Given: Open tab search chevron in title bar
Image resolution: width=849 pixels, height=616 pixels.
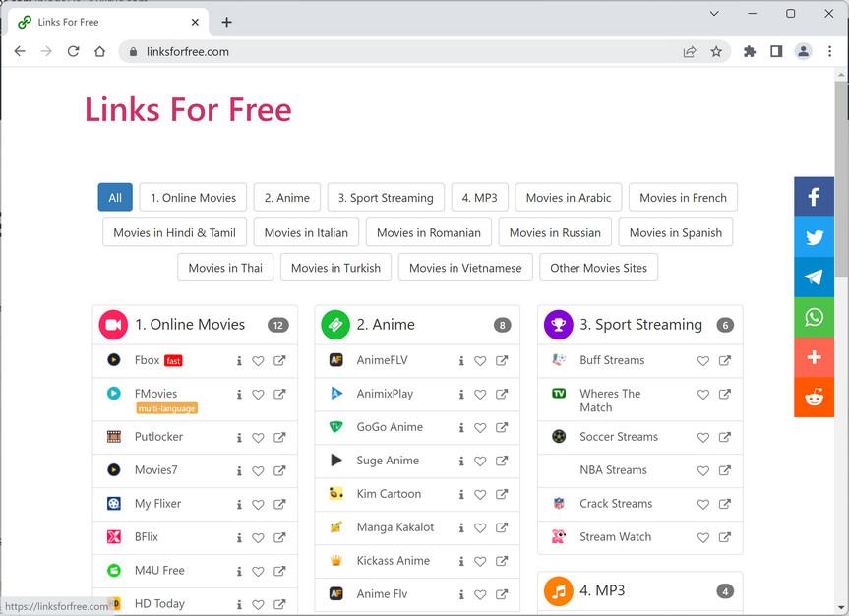Looking at the screenshot, I should (714, 14).
